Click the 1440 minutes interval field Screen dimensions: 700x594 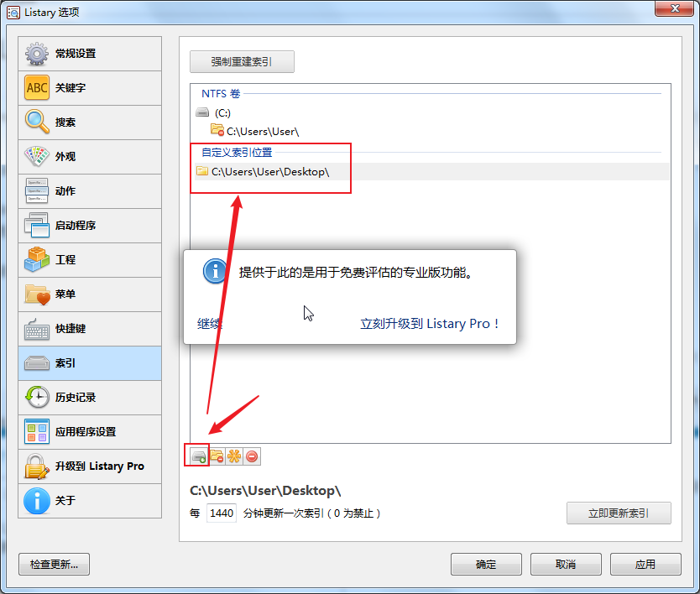coord(222,513)
